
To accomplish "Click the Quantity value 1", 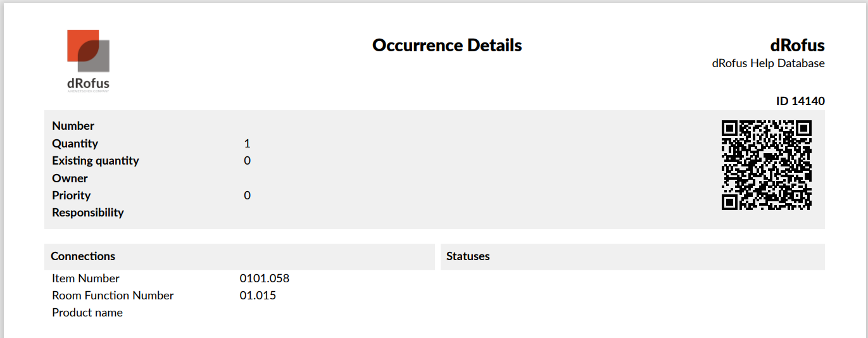I will click(x=247, y=144).
